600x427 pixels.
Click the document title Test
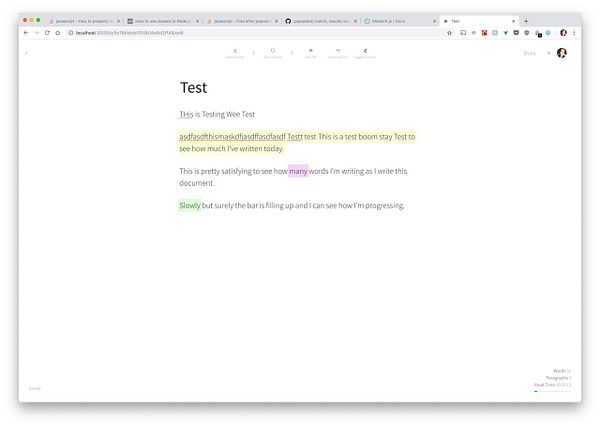194,88
